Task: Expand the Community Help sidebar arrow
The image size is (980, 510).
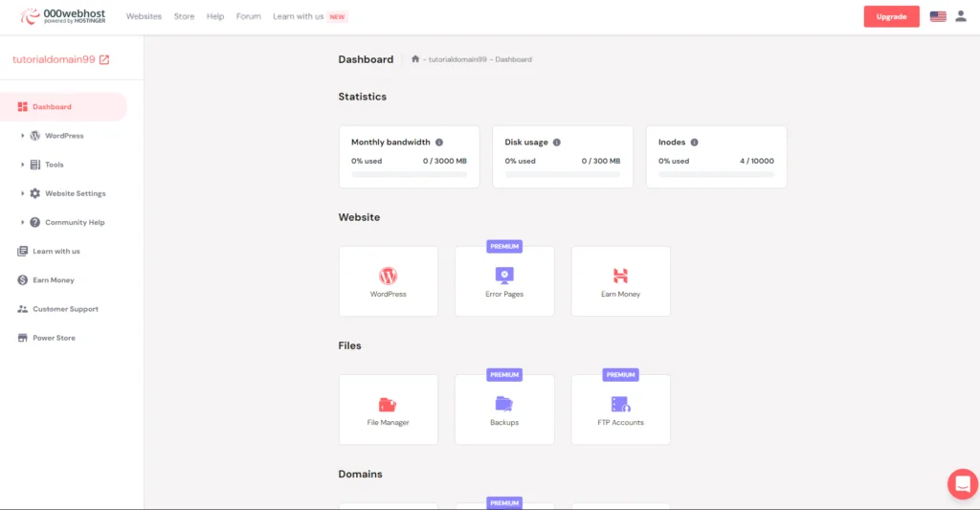Action: coord(23,222)
